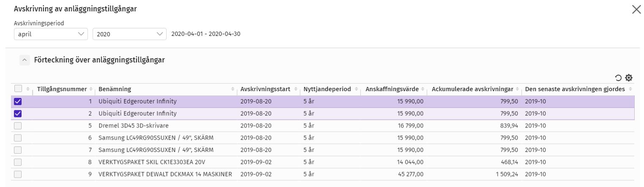644x187 pixels.
Task: Open the table settings gear icon
Action: (629, 78)
